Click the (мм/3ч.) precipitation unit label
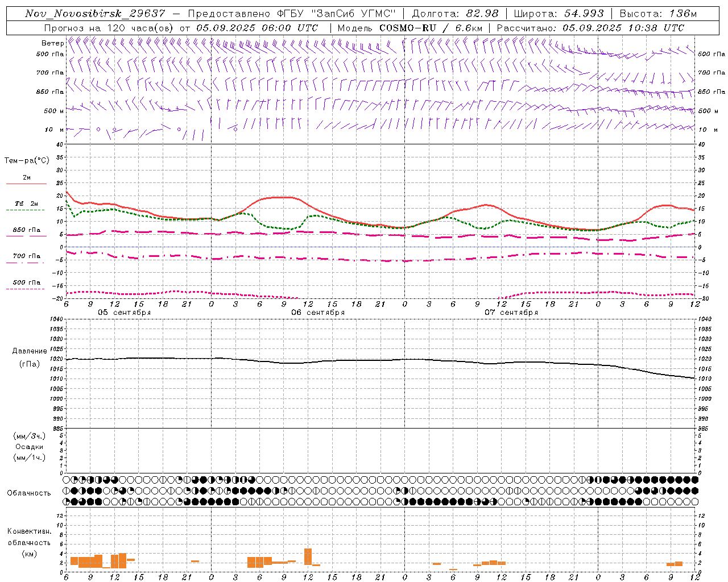The width and height of the screenshot is (728, 582). pyautogui.click(x=30, y=436)
